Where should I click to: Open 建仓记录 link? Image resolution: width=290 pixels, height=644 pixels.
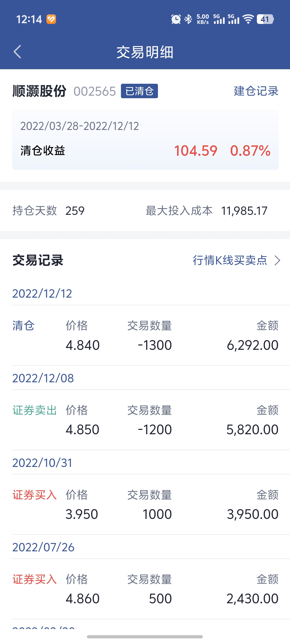click(256, 91)
